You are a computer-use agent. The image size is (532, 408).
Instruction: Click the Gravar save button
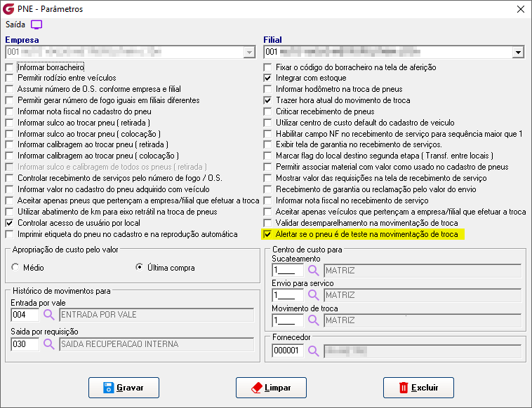point(124,388)
